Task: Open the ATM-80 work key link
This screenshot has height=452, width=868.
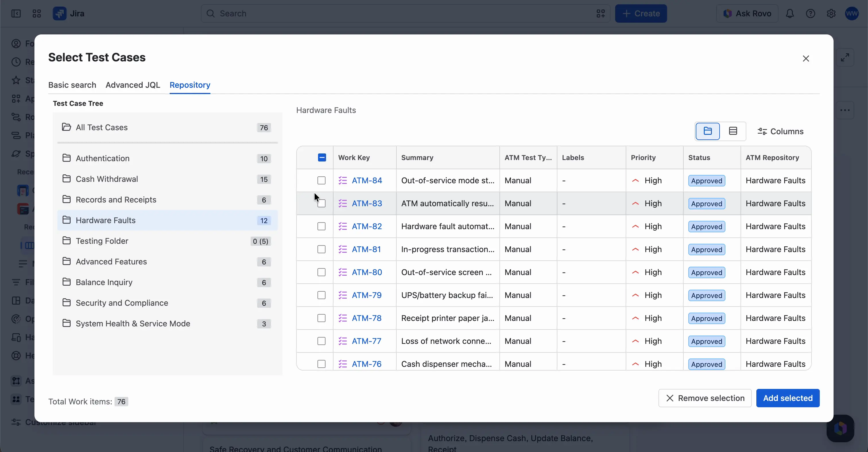Action: pyautogui.click(x=367, y=272)
